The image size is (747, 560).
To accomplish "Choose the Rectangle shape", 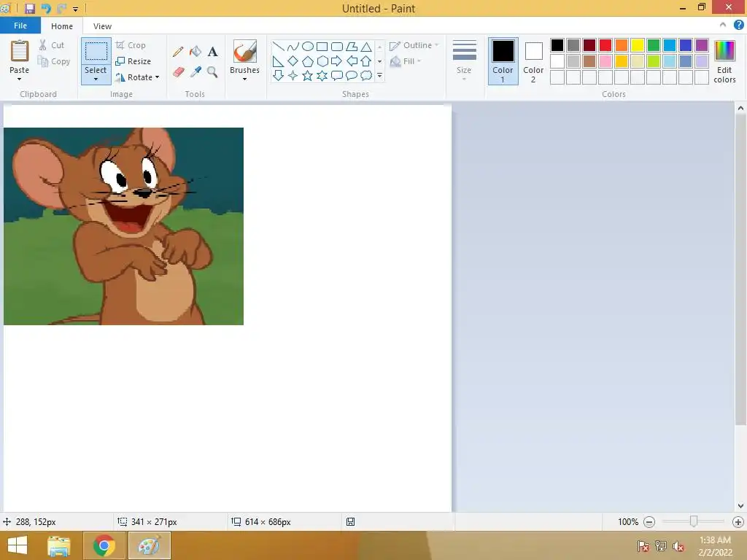I will coord(322,47).
